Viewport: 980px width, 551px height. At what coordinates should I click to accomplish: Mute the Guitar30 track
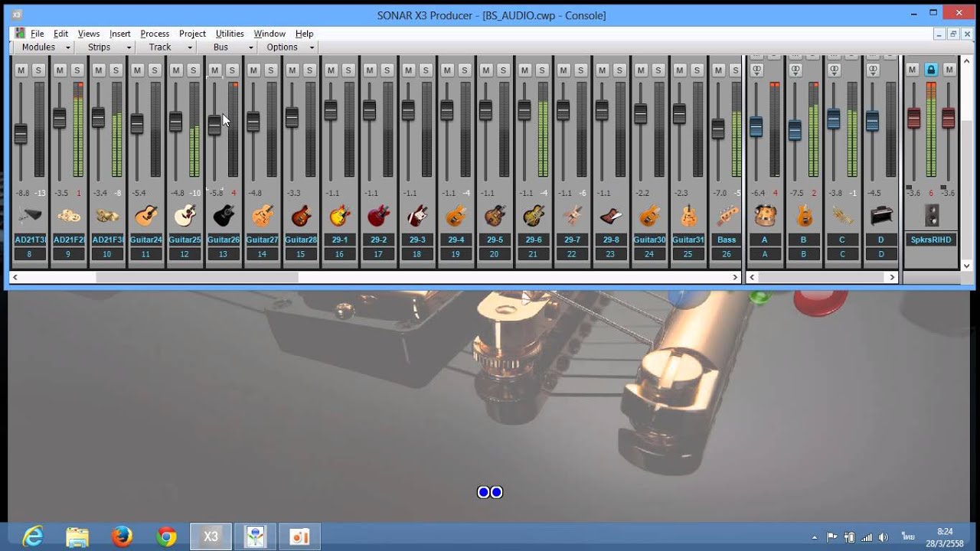(641, 70)
